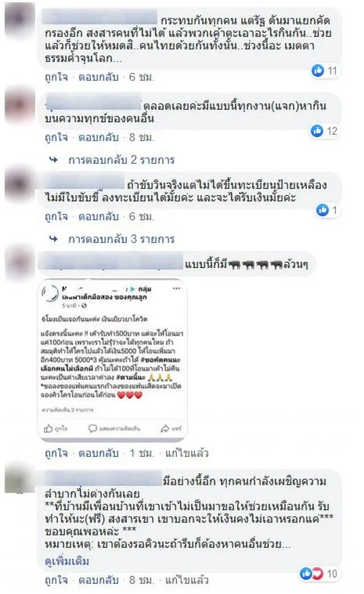Screen dimensions: 364x594
Task: Click ตอบกลับ under the first comment
Action: click(x=98, y=77)
